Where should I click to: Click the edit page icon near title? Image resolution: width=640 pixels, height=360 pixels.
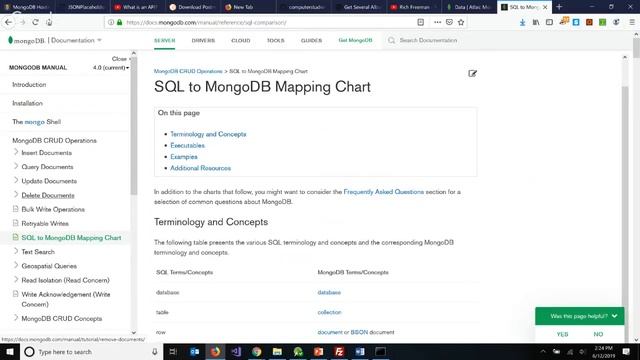[x=472, y=73]
